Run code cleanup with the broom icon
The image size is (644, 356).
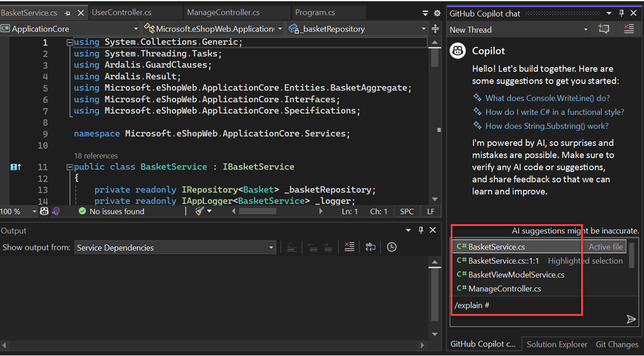coord(200,212)
